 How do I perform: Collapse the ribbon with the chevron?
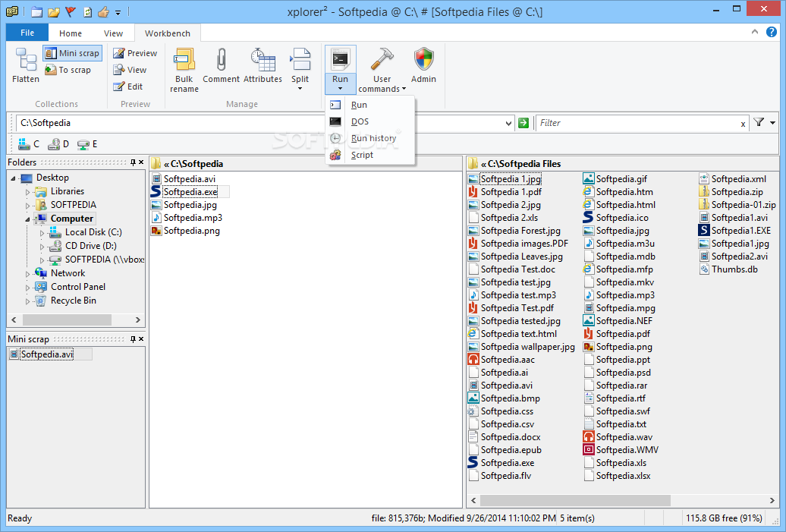pos(755,32)
